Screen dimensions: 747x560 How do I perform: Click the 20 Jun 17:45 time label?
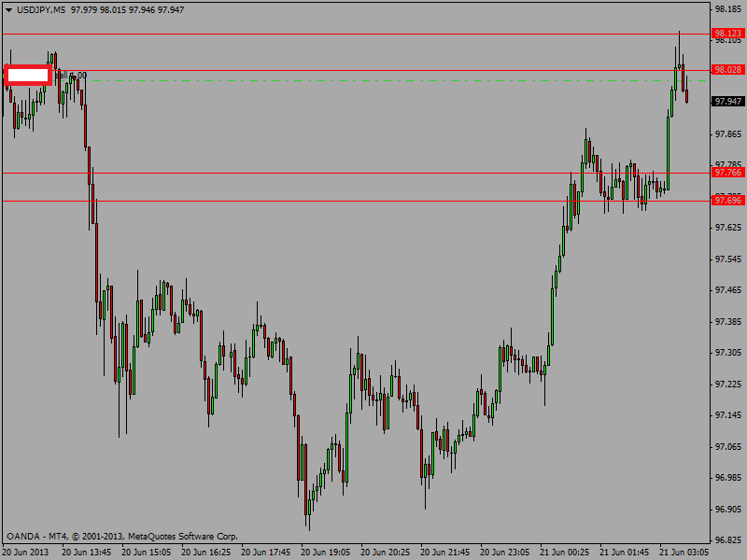[x=266, y=553]
